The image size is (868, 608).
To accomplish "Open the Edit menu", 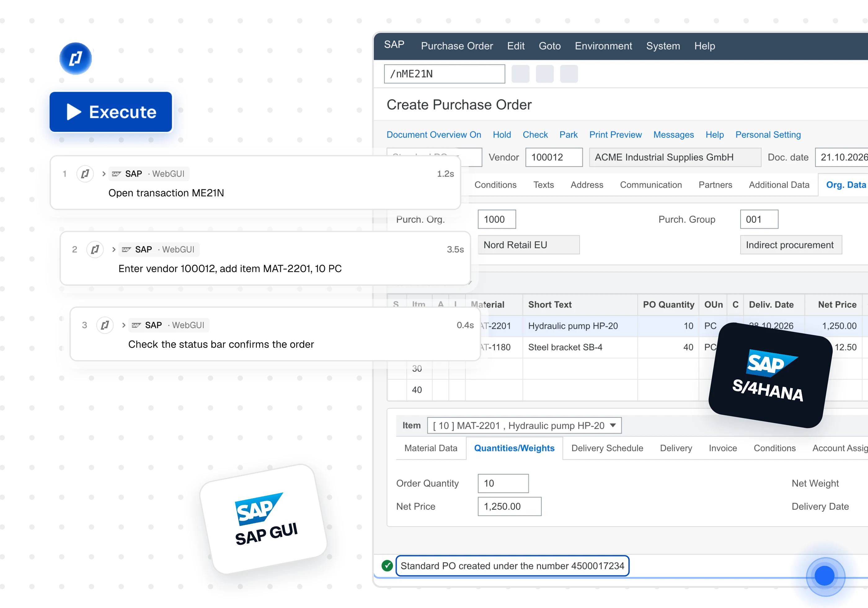I will [516, 46].
